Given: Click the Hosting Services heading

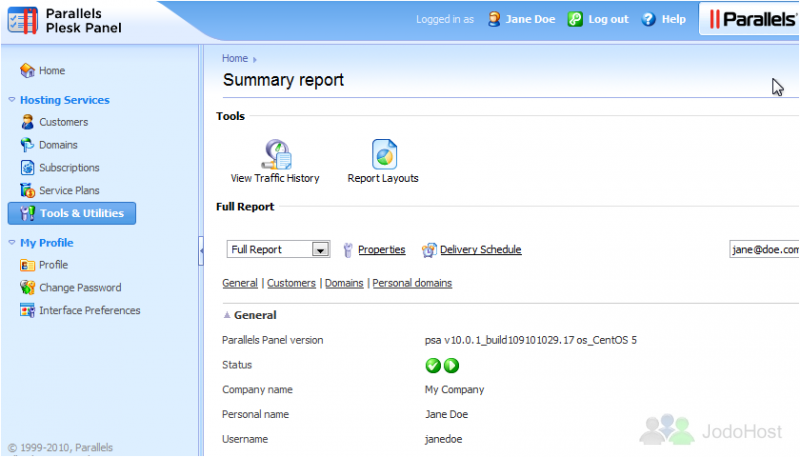Looking at the screenshot, I should [x=65, y=100].
